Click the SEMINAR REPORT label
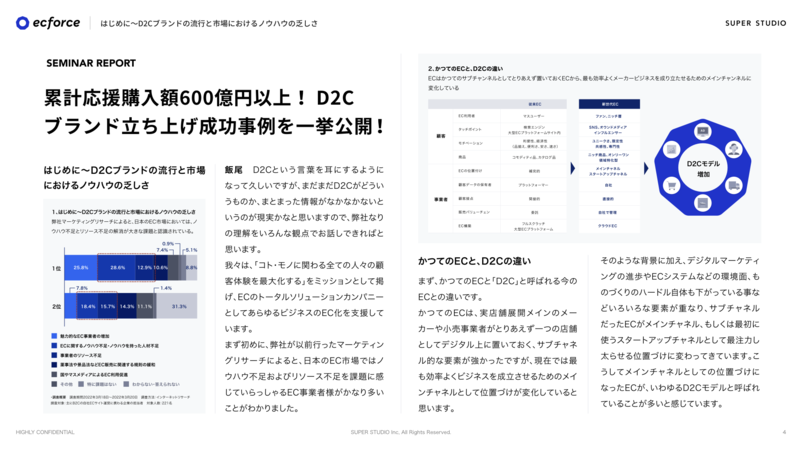The image size is (800, 450). tap(91, 63)
